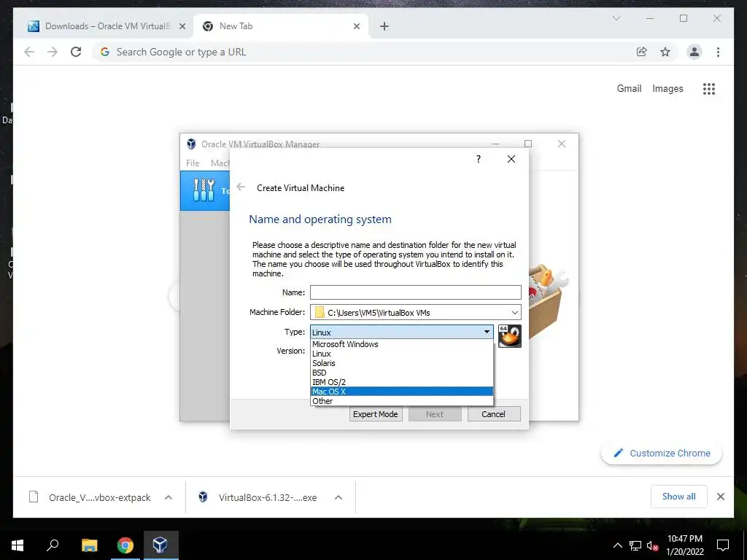
Task: Click the Linux penguin OS icon
Action: click(x=510, y=336)
